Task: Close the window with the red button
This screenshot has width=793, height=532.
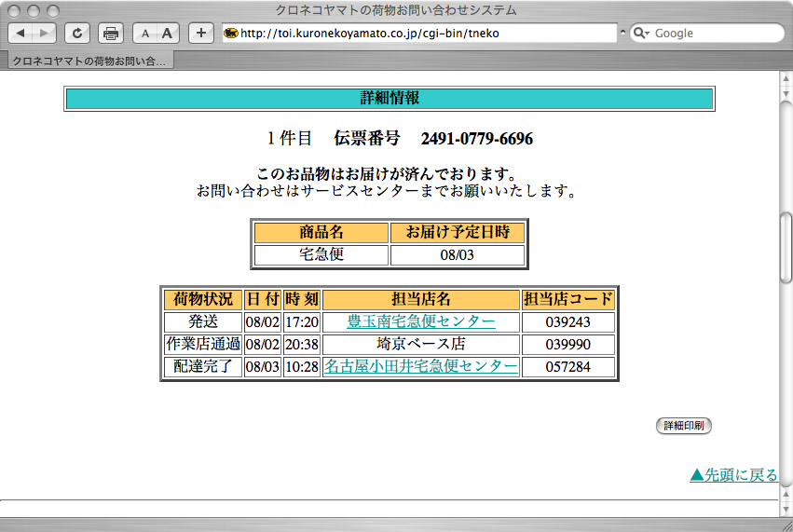Action: pyautogui.click(x=15, y=10)
